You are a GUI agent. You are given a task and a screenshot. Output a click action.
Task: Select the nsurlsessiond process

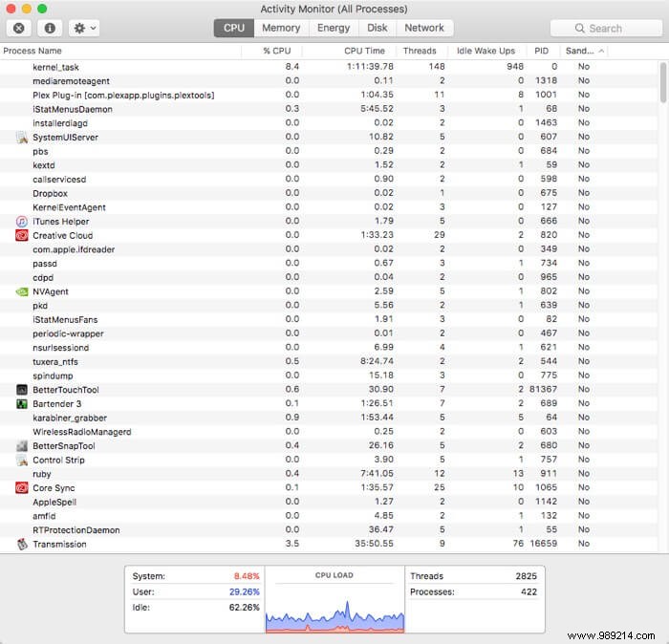point(329,348)
